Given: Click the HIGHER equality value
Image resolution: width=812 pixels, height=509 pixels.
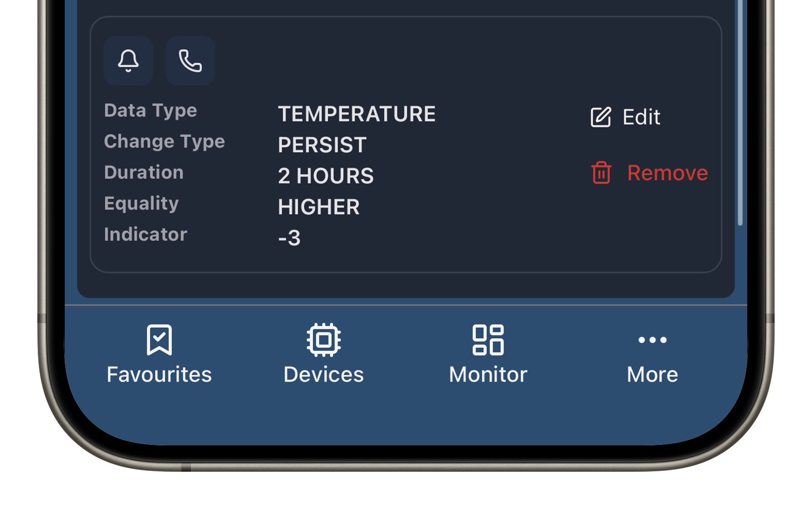Looking at the screenshot, I should 318,207.
